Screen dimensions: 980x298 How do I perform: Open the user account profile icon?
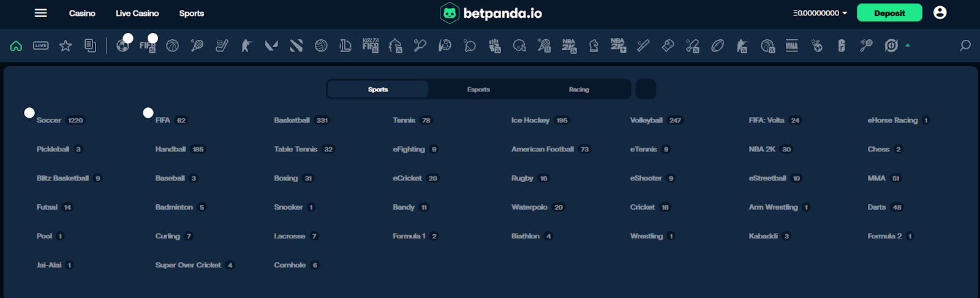940,12
